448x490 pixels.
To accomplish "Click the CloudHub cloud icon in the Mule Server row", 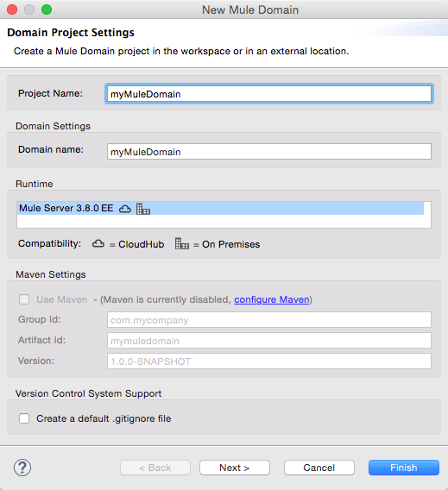I will (x=125, y=209).
